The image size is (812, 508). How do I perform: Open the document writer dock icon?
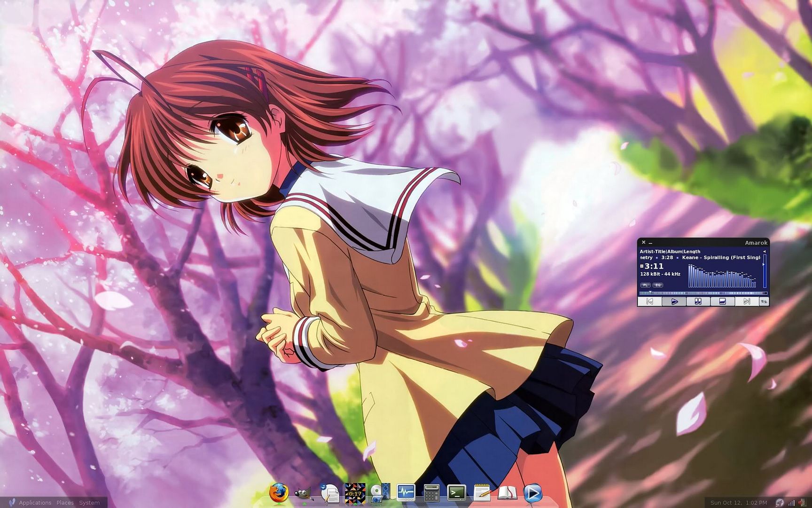point(330,493)
